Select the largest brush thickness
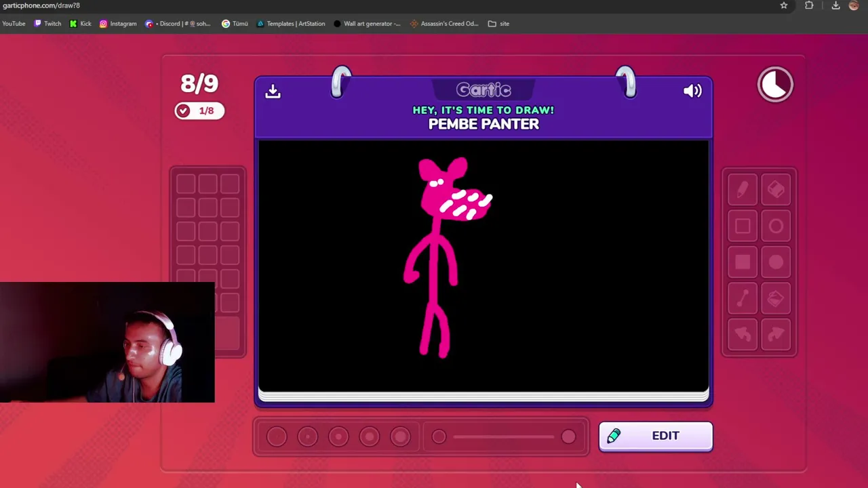The image size is (868, 488). [401, 436]
